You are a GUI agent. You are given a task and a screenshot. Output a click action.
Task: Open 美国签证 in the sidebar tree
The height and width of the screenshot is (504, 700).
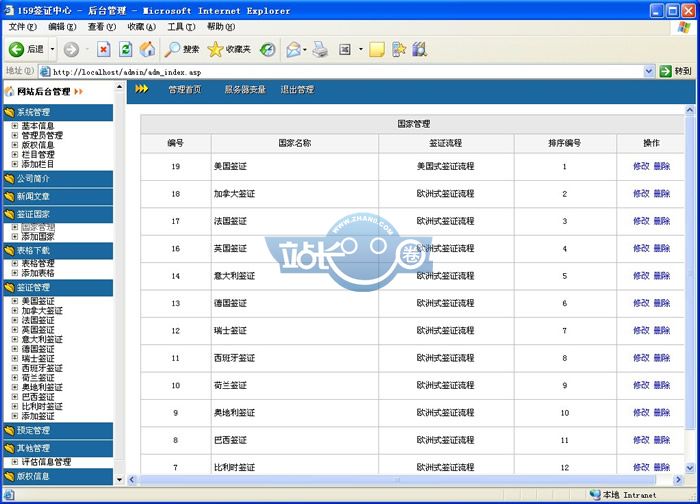(x=38, y=301)
